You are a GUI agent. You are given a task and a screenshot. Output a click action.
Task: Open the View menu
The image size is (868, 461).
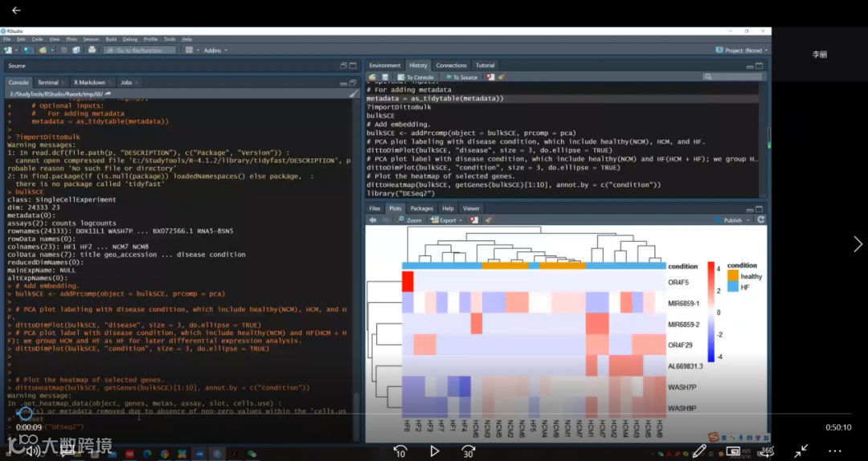55,39
